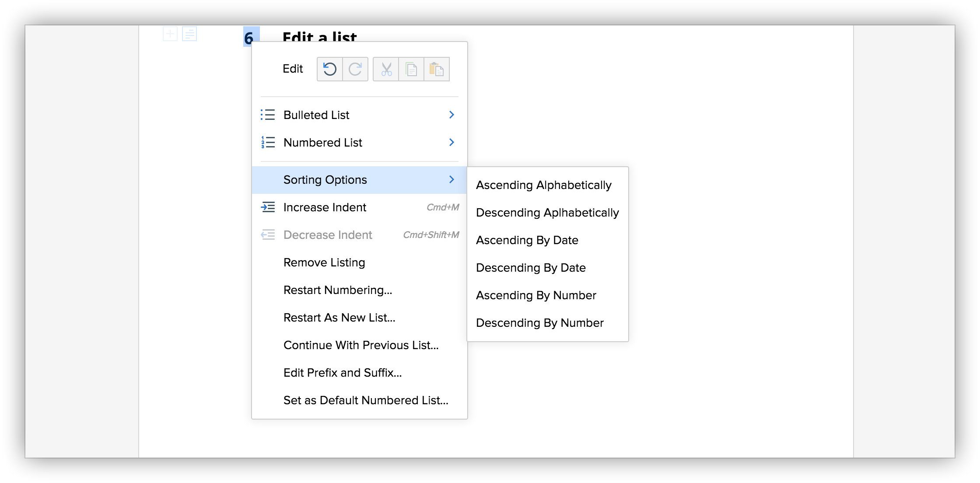Open the Sorting Options submenu chevron
This screenshot has width=980, height=483.
451,180
